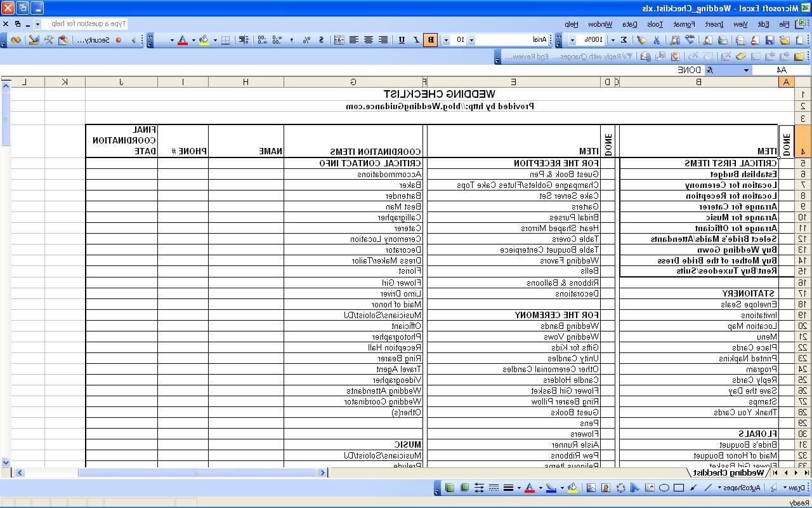Click the Print Preview magnifier icon
This screenshot has width=812, height=508.
[x=707, y=40]
